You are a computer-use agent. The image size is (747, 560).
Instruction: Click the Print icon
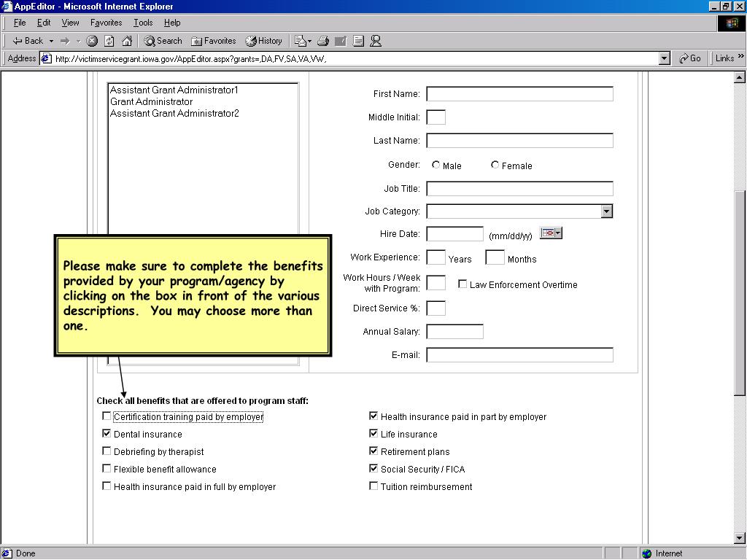click(x=323, y=41)
